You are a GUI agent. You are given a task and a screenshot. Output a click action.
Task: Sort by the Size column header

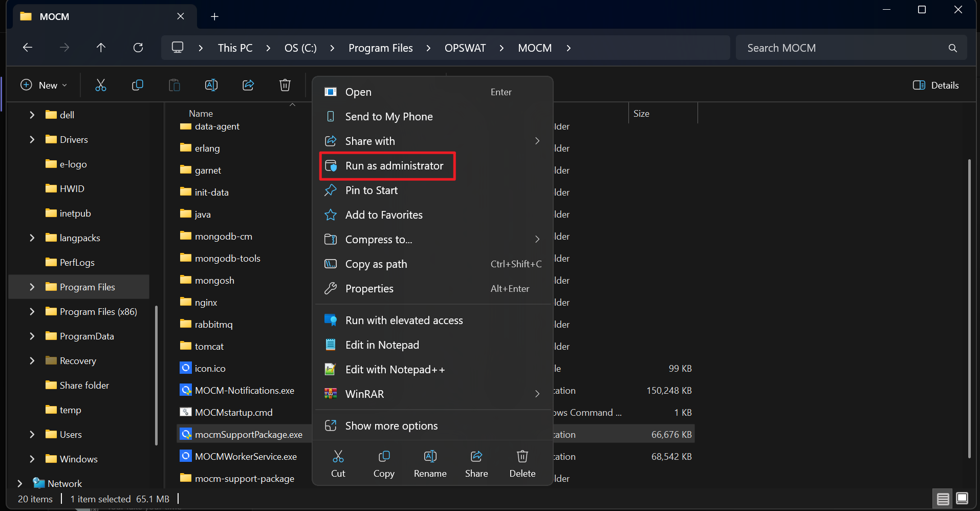(x=641, y=114)
